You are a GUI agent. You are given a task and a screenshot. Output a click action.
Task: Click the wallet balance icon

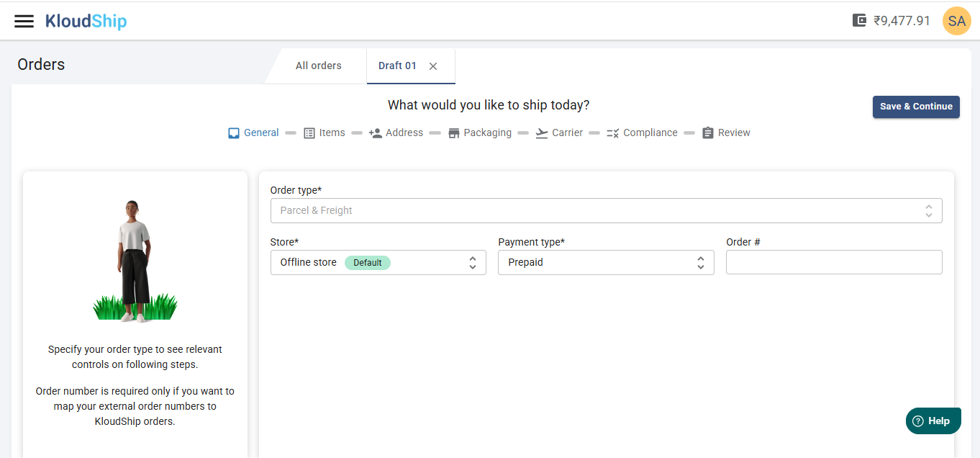[859, 20]
